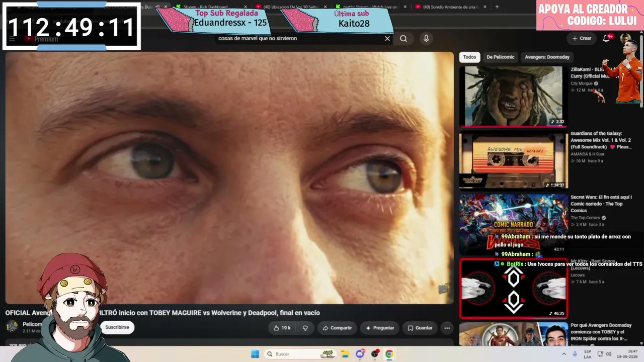Click the magnifier search button

[x=404, y=39]
